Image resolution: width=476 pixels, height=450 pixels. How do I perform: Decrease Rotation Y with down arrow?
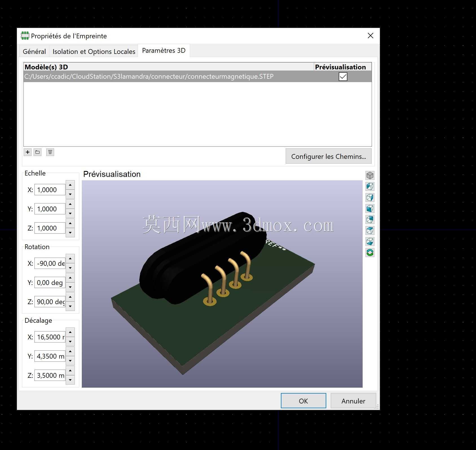70,287
